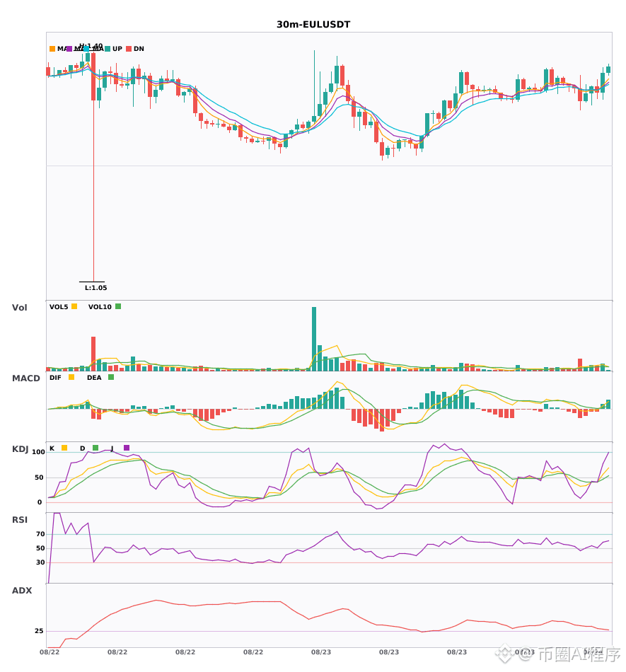Click the orange MA legend swatch
Image resolution: width=626 pixels, height=672 pixels.
pyautogui.click(x=52, y=49)
